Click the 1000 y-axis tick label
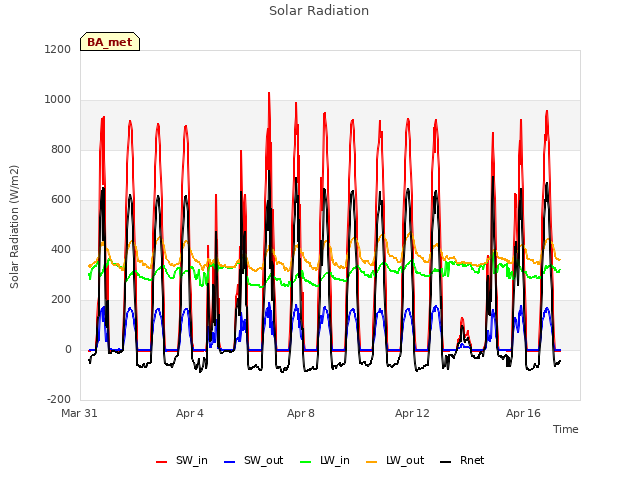640x480 pixels. pos(58,100)
